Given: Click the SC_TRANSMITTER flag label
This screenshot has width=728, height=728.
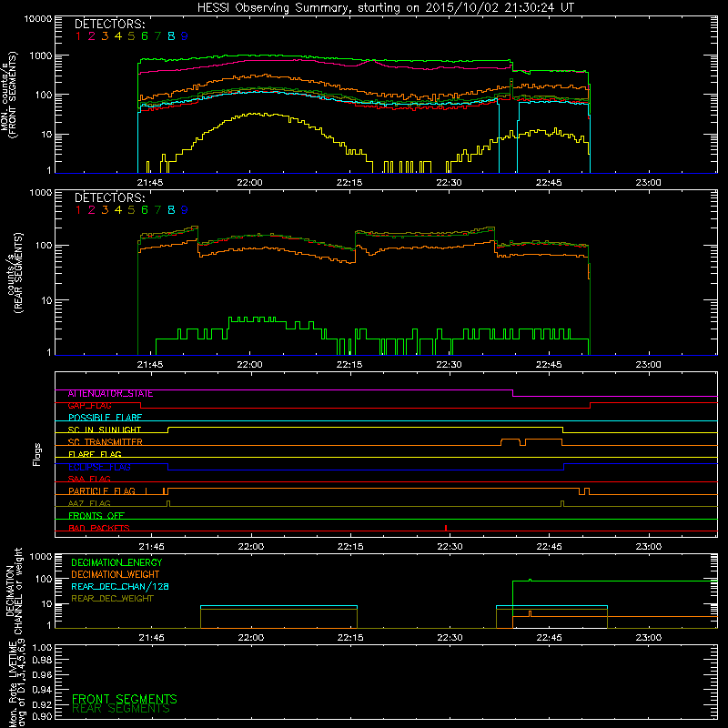Looking at the screenshot, I should pos(106,441).
